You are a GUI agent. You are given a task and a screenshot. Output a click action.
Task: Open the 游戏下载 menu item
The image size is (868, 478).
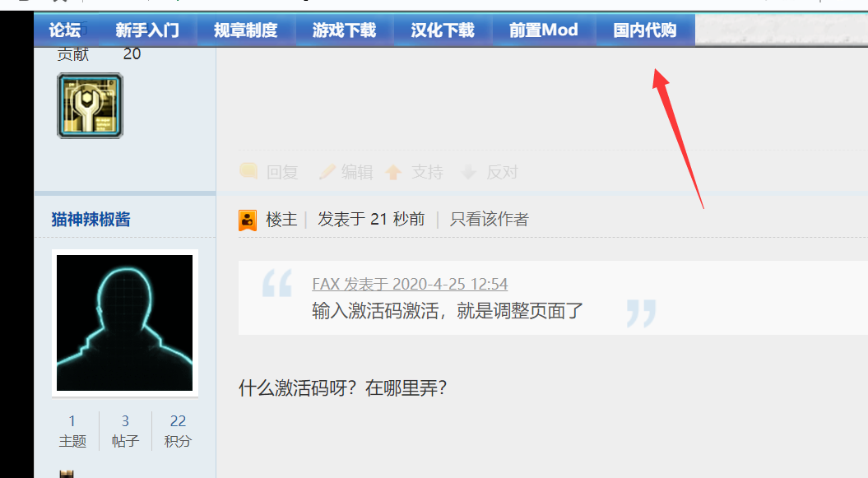(x=345, y=30)
